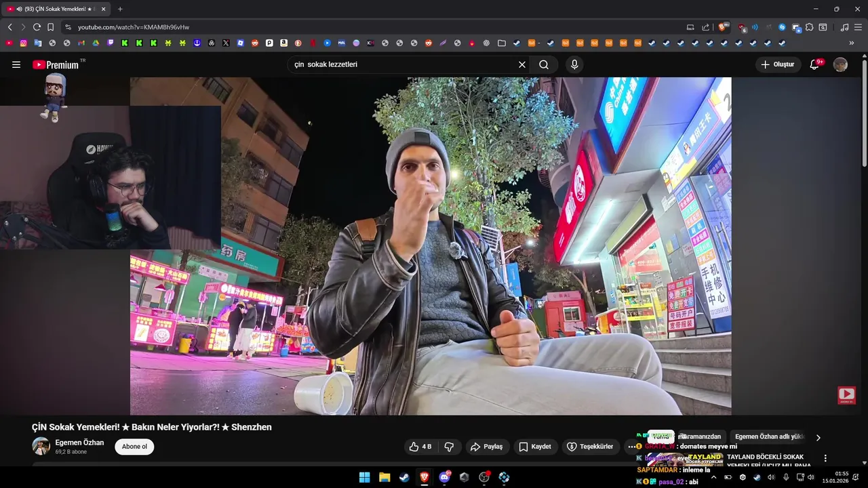The image size is (868, 488).
Task: Clear the search text with the X icon
Action: pos(522,64)
